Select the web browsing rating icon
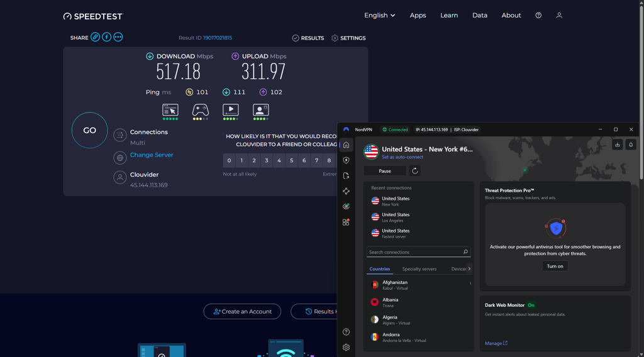The width and height of the screenshot is (644, 357). tap(170, 112)
